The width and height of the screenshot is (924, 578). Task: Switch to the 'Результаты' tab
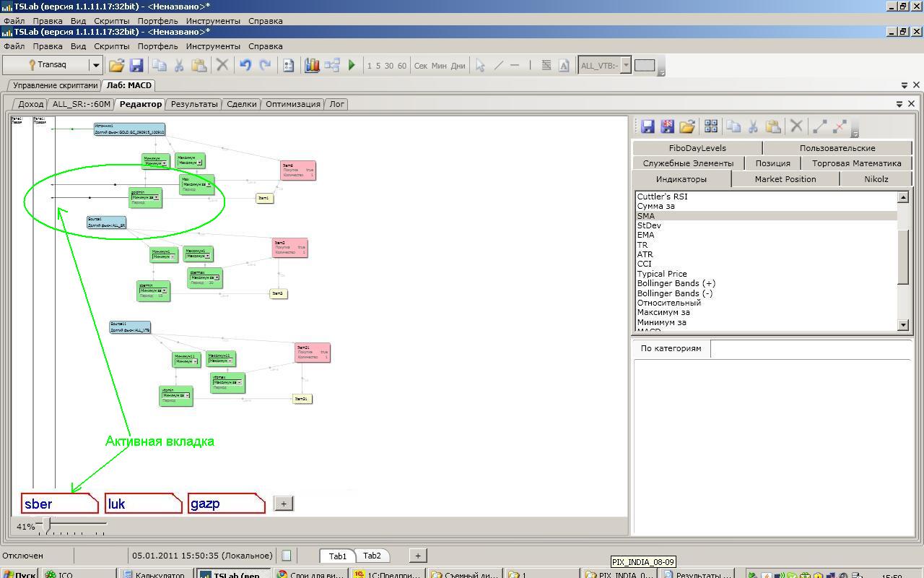194,104
